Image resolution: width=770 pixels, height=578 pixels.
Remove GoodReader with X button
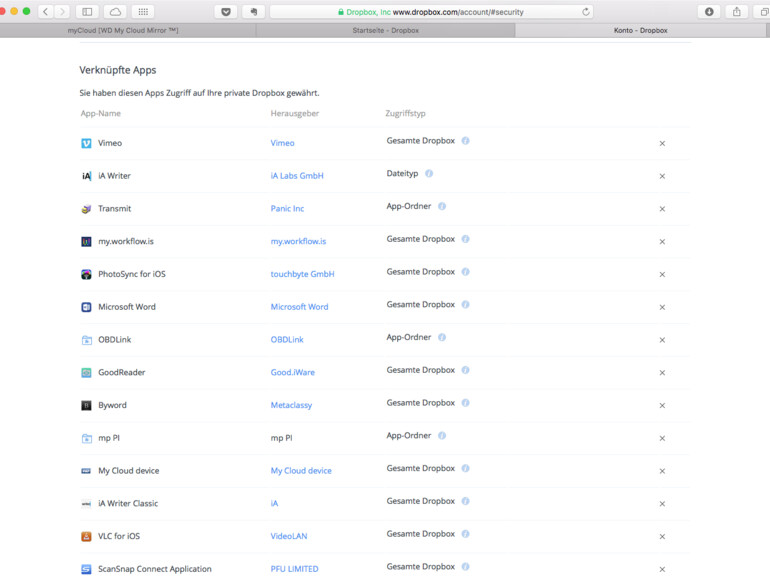click(662, 373)
